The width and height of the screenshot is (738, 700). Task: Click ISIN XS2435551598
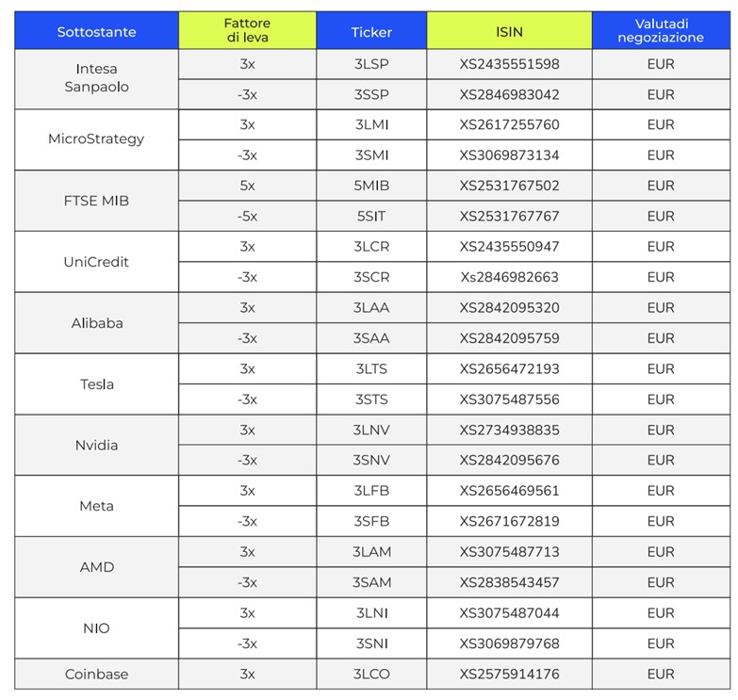tap(509, 64)
